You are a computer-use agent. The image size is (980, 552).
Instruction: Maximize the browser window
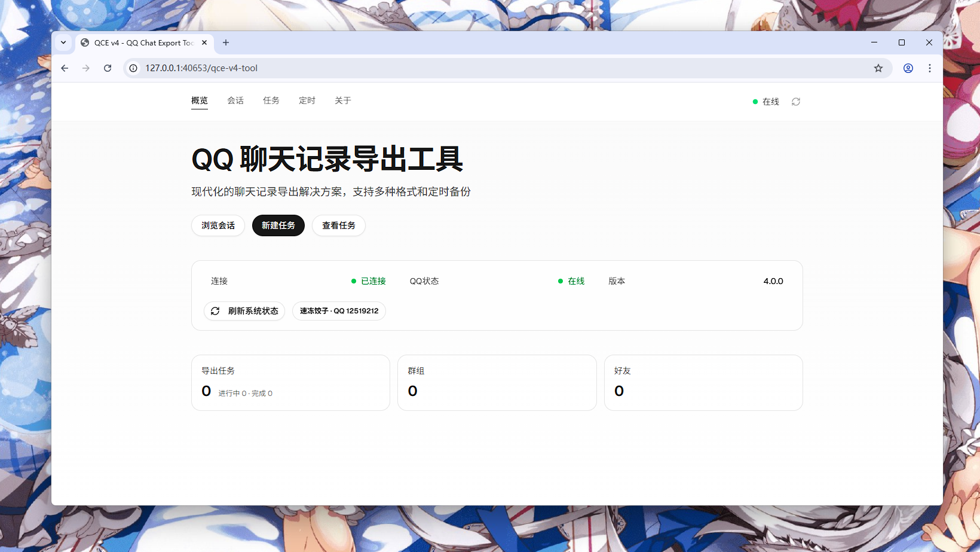coord(902,42)
